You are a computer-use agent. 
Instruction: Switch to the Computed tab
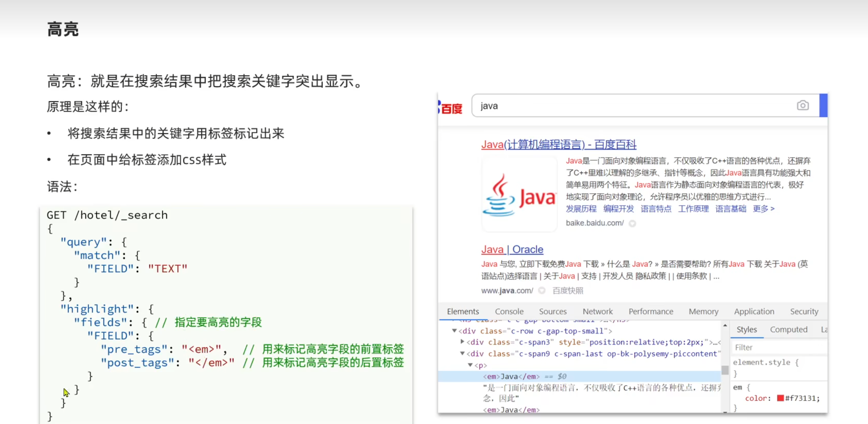(789, 330)
